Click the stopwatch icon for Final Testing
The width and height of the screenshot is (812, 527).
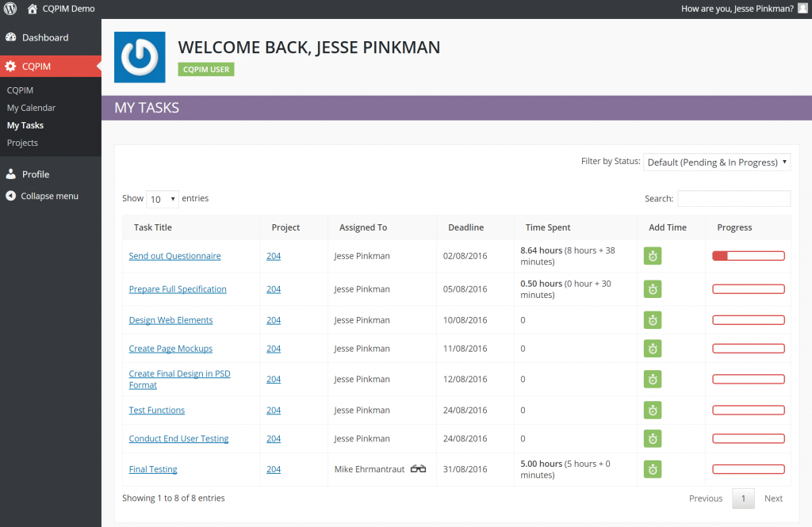pyautogui.click(x=652, y=469)
